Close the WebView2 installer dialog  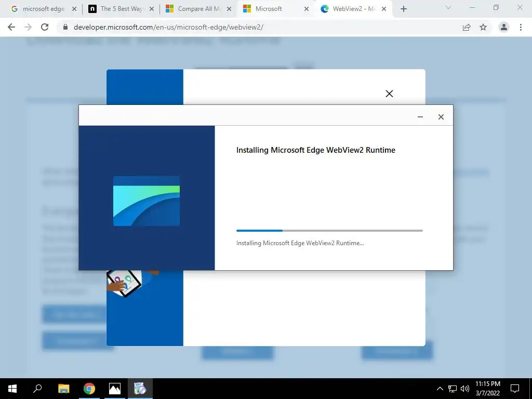441,117
